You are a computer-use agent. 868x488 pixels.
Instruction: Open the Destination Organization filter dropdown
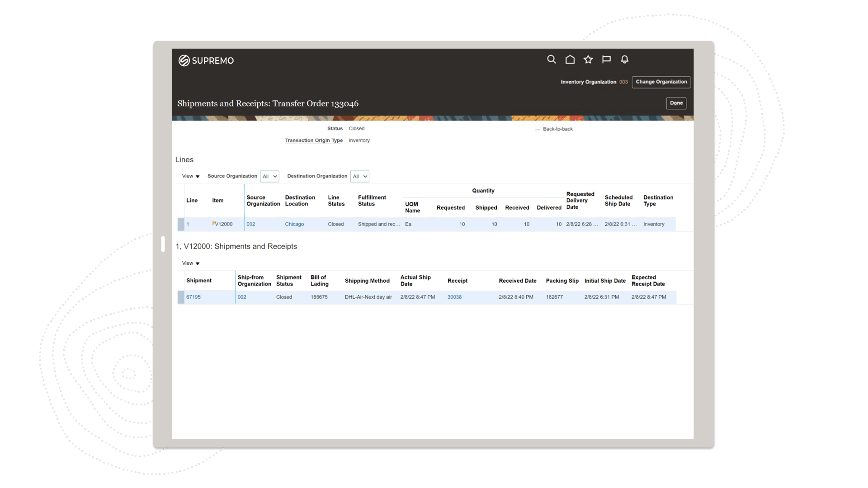359,176
